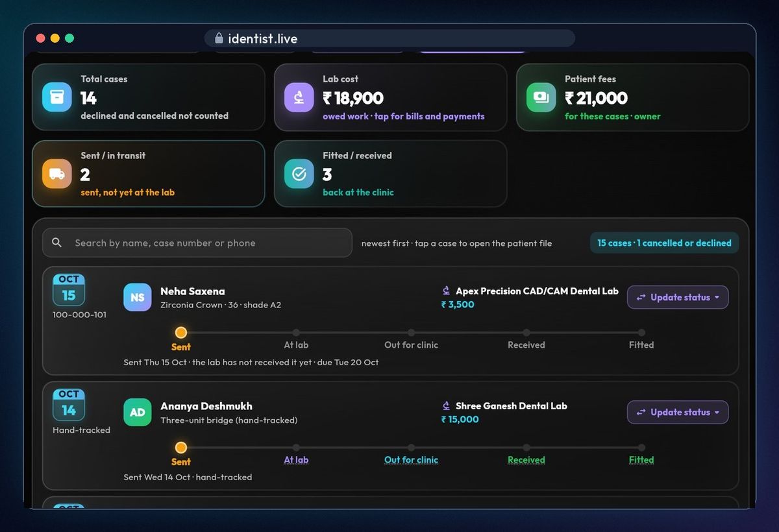The height and width of the screenshot is (532, 779).
Task: Click the Patient fees money icon
Action: (541, 97)
